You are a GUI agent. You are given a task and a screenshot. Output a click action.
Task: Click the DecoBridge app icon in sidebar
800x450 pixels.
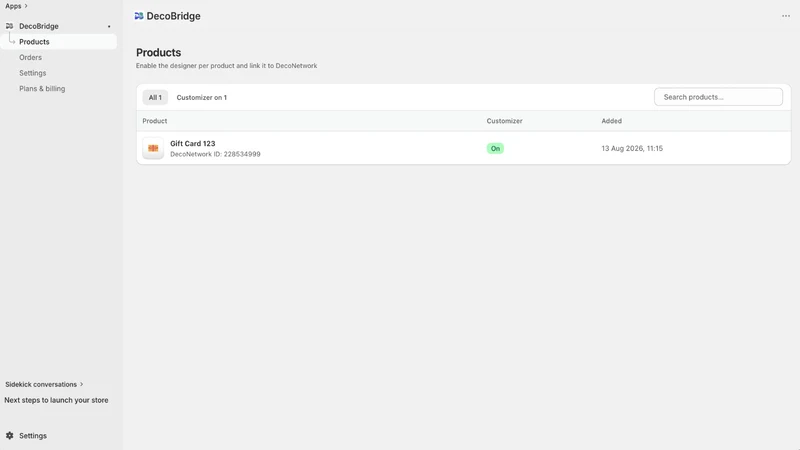click(x=9, y=26)
